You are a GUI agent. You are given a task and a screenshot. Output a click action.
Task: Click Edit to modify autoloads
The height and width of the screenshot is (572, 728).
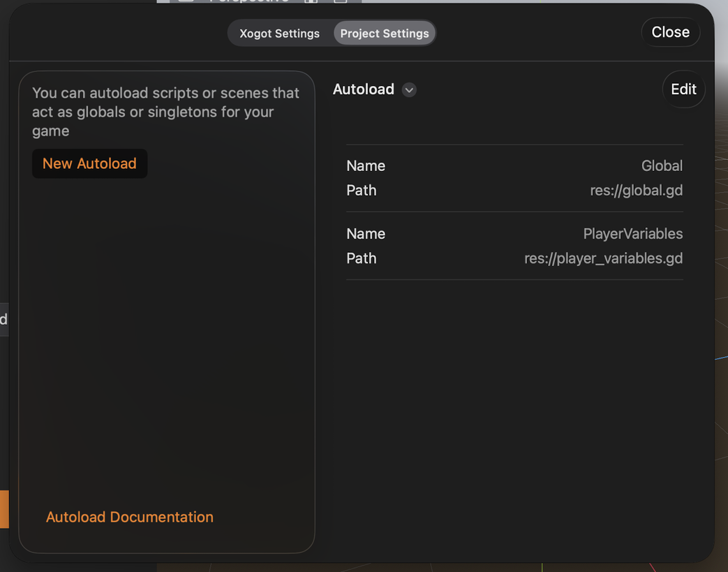(x=683, y=89)
